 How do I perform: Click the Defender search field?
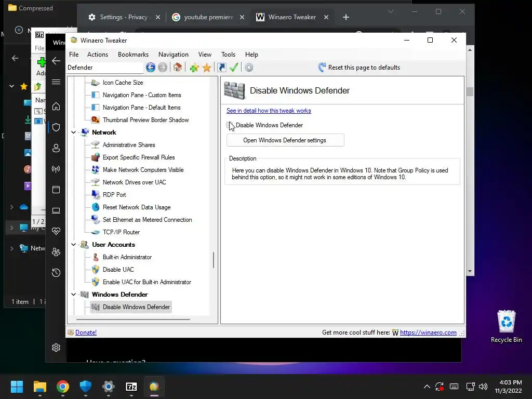(x=105, y=68)
